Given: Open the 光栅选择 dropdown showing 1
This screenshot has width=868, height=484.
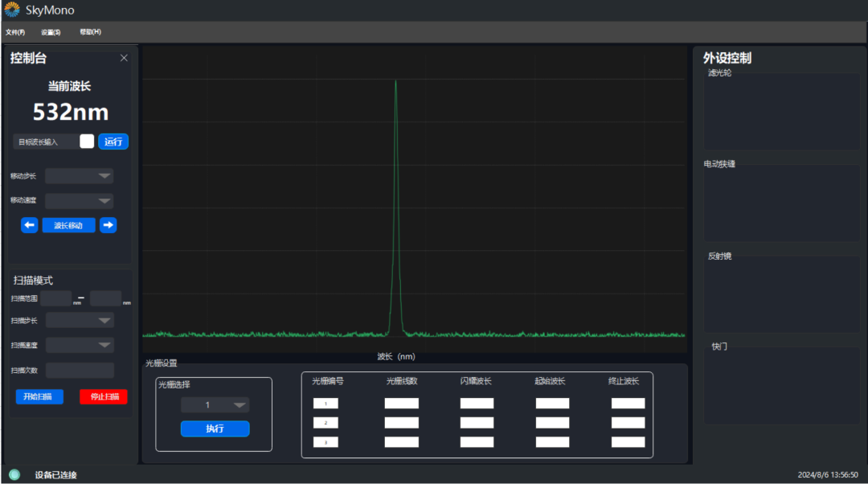Looking at the screenshot, I should pyautogui.click(x=215, y=405).
